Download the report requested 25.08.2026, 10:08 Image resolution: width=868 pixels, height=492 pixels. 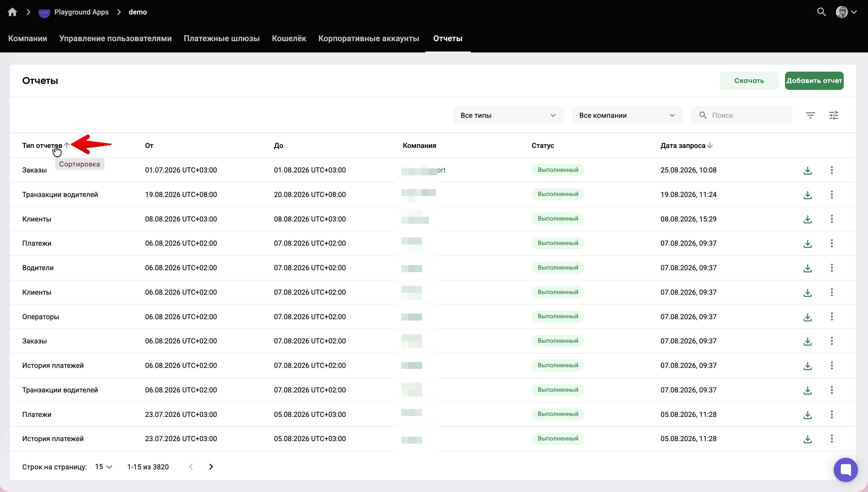tap(808, 170)
